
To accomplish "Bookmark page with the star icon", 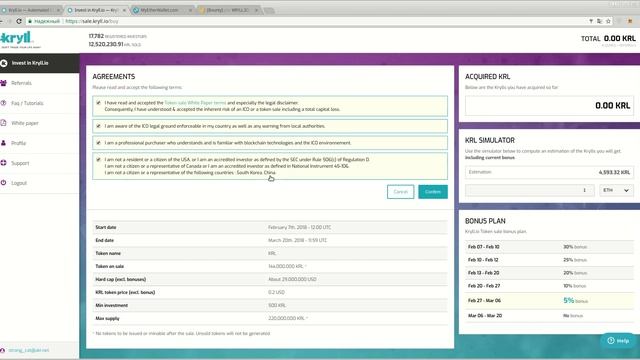I will coord(608,21).
